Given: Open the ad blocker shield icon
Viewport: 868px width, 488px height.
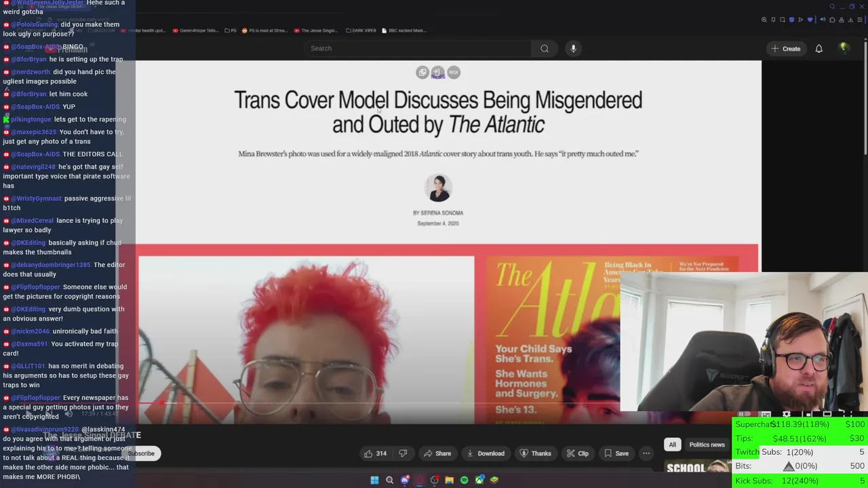Looking at the screenshot, I should pyautogui.click(x=791, y=20).
